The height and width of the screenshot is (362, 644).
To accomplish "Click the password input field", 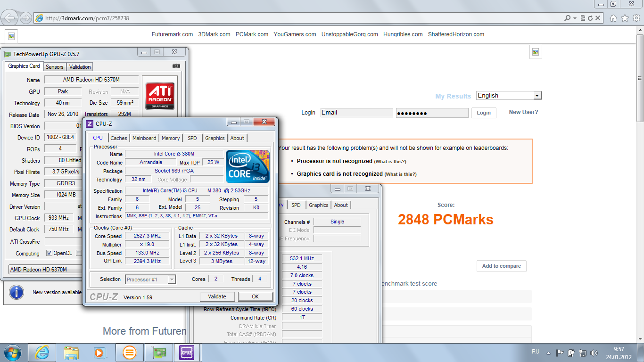I will pos(432,113).
